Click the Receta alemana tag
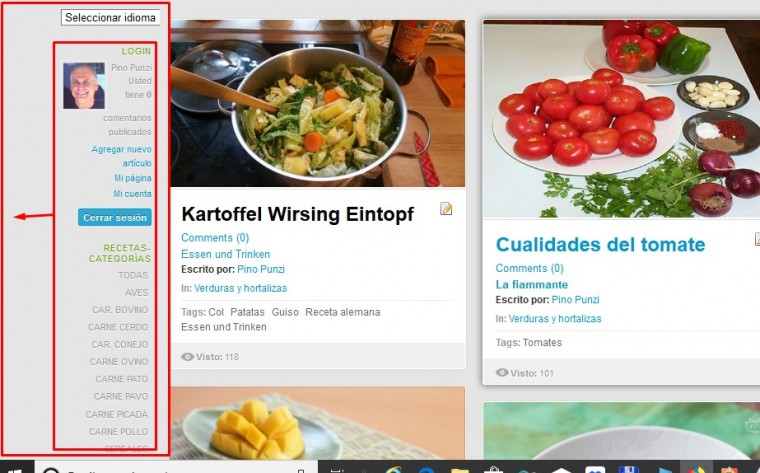The height and width of the screenshot is (473, 760). click(x=343, y=312)
